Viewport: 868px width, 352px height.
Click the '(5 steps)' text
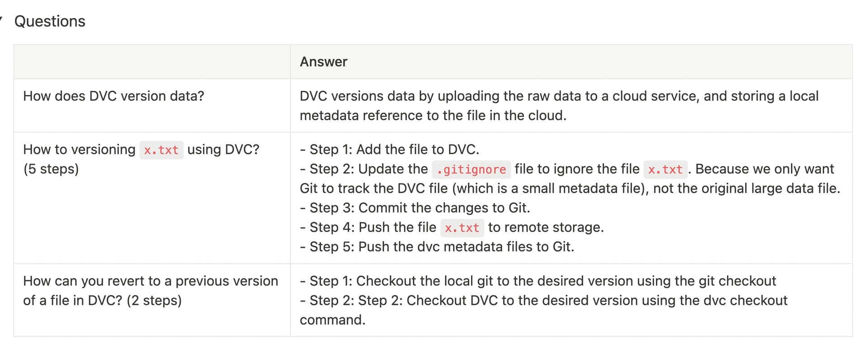pyautogui.click(x=51, y=169)
